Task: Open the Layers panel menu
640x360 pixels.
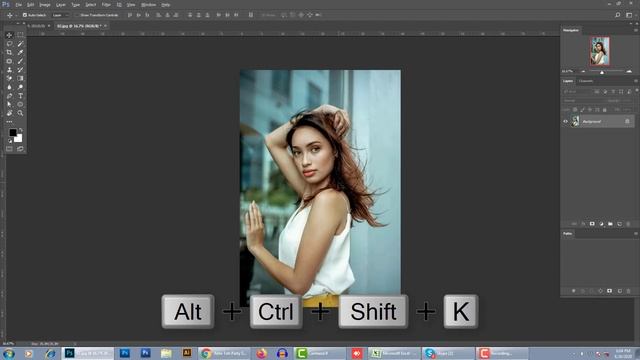Action: (x=636, y=81)
